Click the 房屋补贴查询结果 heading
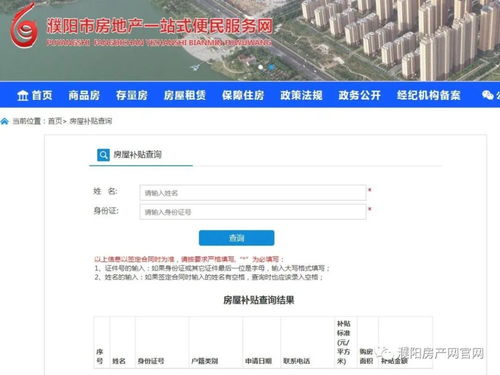 click(259, 300)
